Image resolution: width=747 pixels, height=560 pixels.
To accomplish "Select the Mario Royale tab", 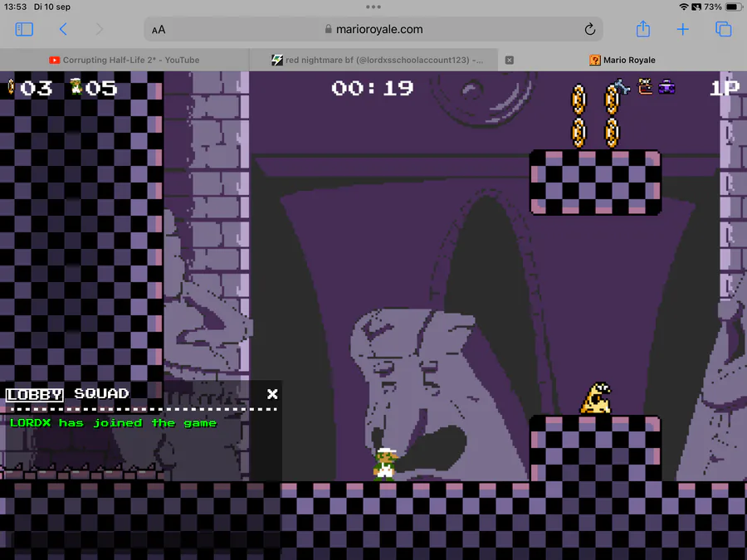I will 622,60.
